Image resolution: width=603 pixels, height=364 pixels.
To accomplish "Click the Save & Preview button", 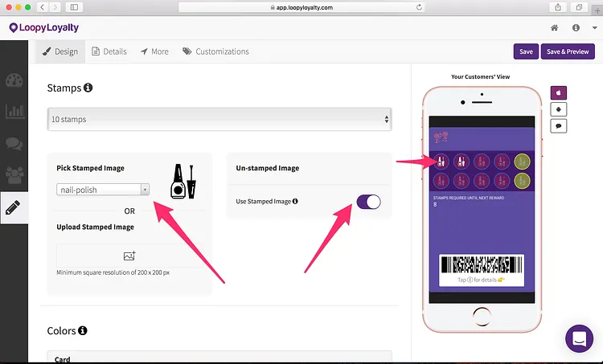I will [568, 51].
